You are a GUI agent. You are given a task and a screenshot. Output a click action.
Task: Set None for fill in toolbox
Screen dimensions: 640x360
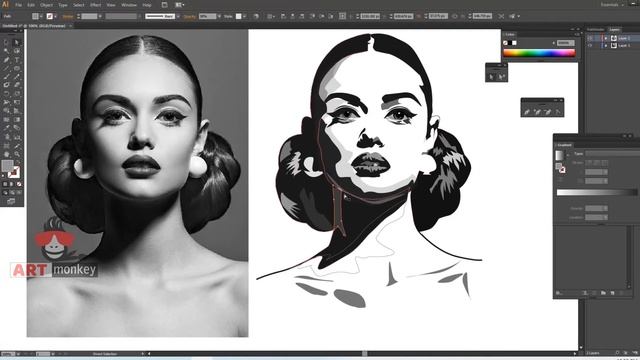coord(18,184)
